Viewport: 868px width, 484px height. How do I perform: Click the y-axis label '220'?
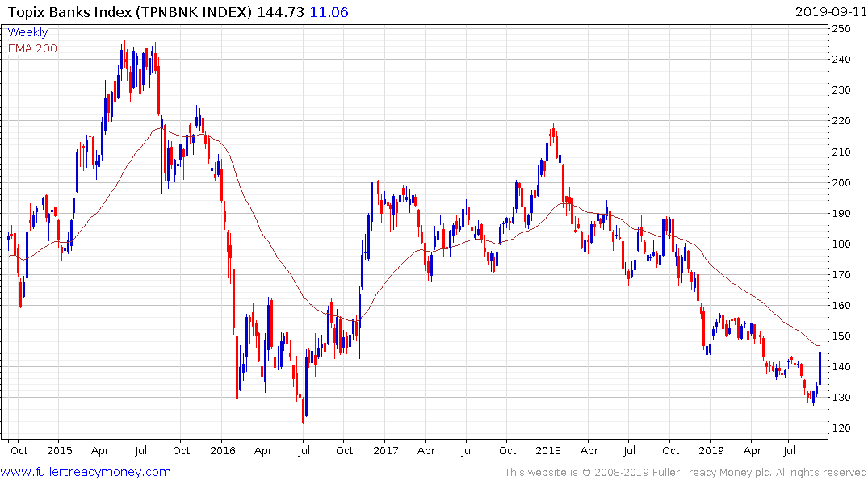coord(841,120)
